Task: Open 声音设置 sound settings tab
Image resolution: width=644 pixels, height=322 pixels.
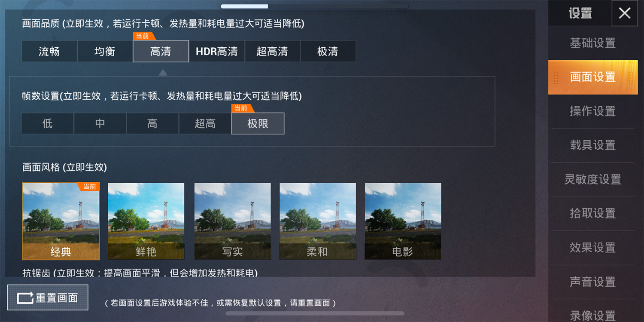Action: tap(593, 282)
